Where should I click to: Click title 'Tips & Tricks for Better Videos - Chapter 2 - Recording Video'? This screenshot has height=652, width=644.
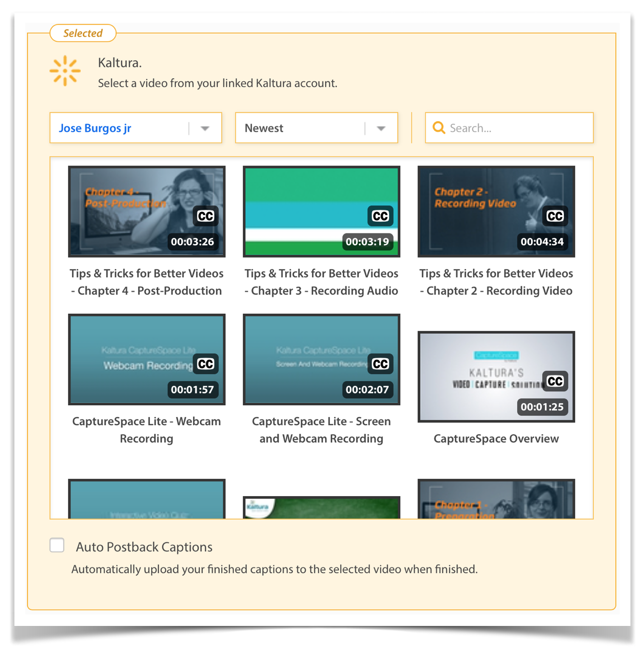point(496,282)
